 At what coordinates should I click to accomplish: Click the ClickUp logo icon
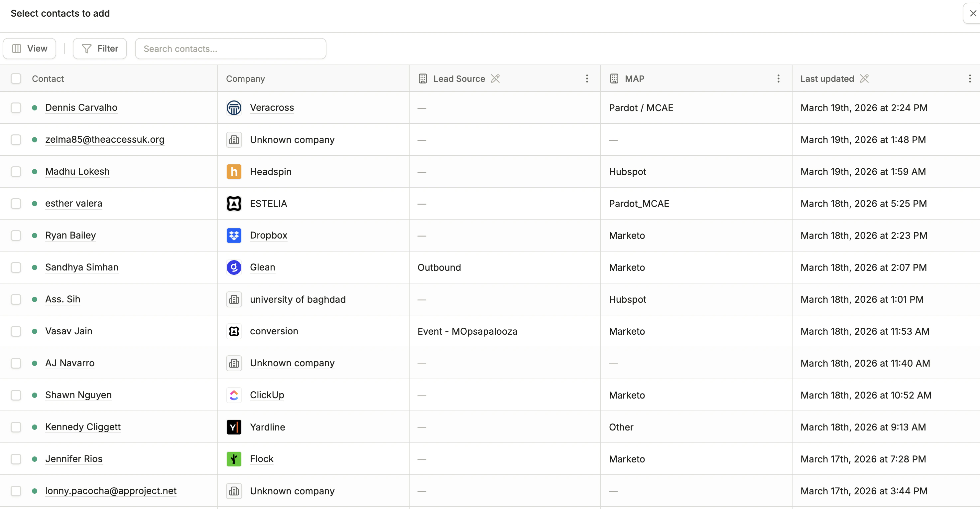(x=234, y=395)
